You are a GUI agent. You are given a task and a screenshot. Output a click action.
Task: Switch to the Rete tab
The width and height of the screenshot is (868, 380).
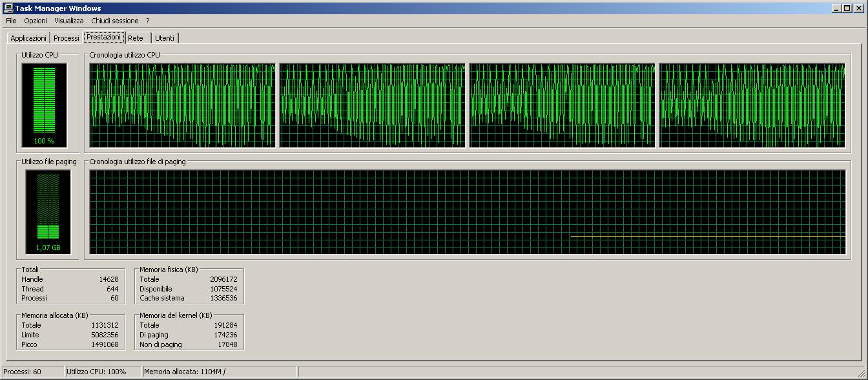click(135, 37)
